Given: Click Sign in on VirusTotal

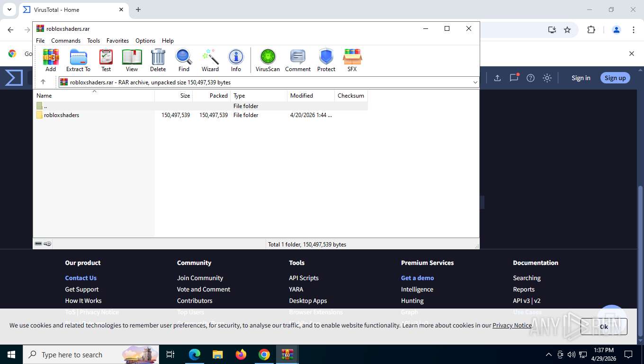Looking at the screenshot, I should (581, 78).
